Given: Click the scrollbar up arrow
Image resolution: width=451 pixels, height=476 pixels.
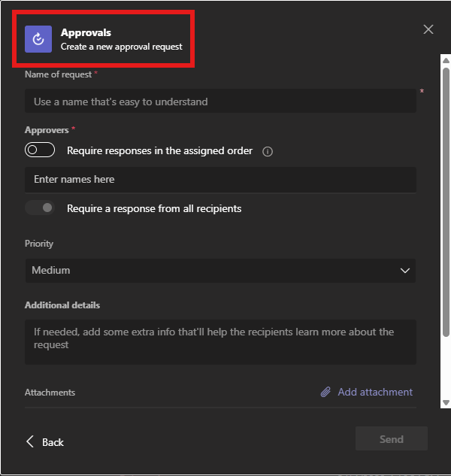Looking at the screenshot, I should click(446, 60).
